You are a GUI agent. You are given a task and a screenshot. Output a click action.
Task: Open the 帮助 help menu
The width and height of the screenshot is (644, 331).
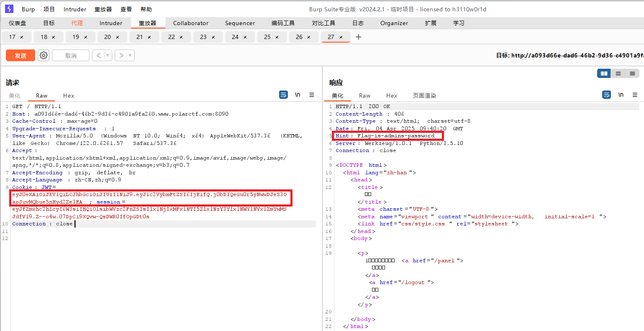(x=146, y=9)
